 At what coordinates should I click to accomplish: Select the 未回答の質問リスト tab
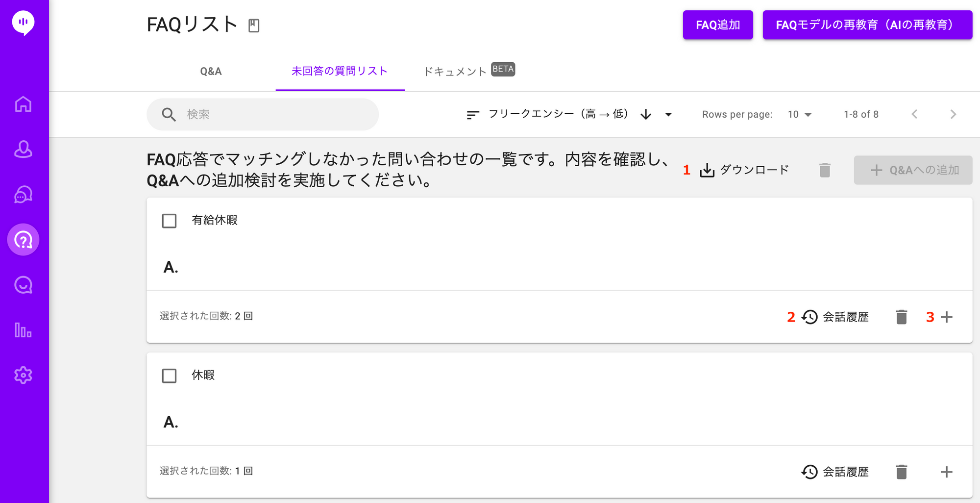(x=340, y=72)
